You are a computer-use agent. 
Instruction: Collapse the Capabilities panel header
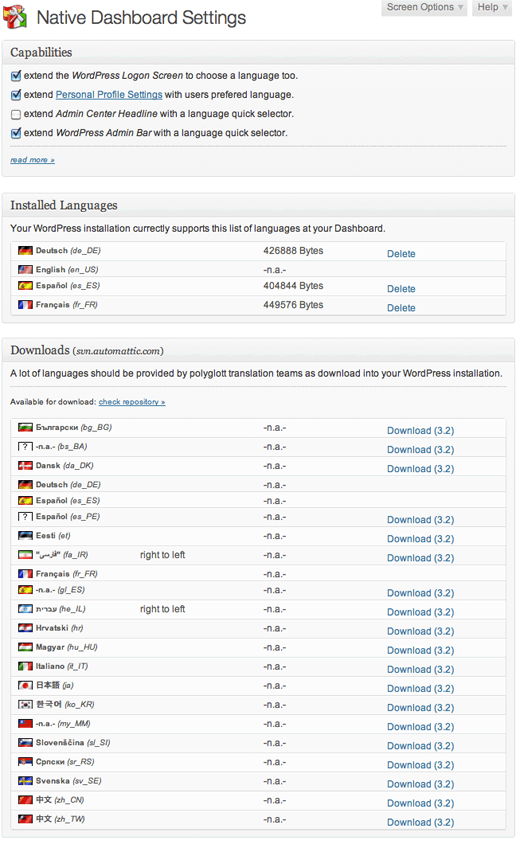pos(258,52)
